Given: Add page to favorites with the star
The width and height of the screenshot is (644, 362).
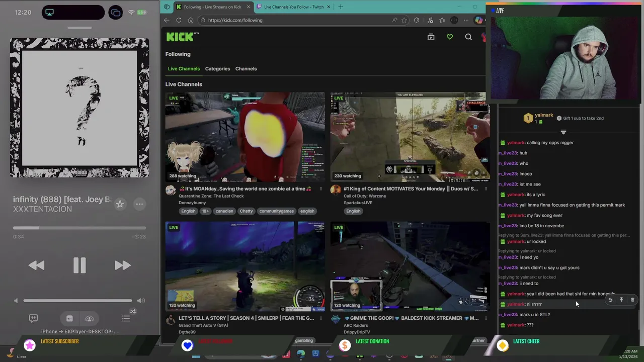Looking at the screenshot, I should coord(404,20).
